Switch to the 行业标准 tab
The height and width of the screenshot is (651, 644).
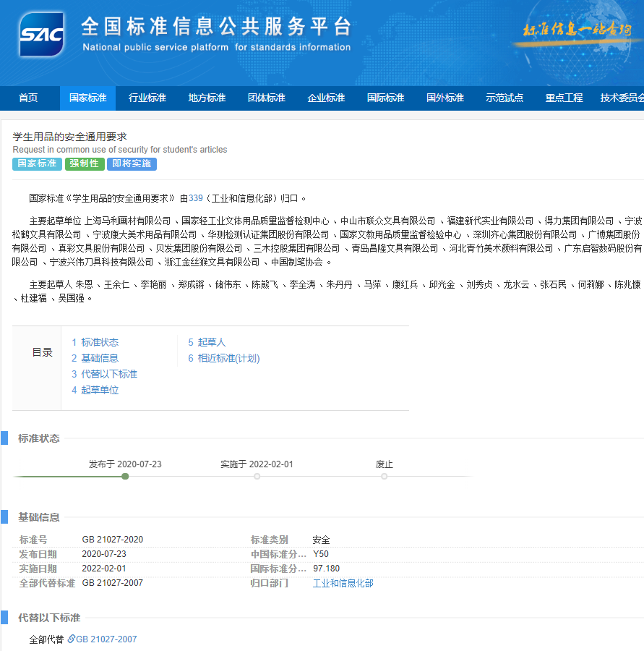[x=147, y=98]
